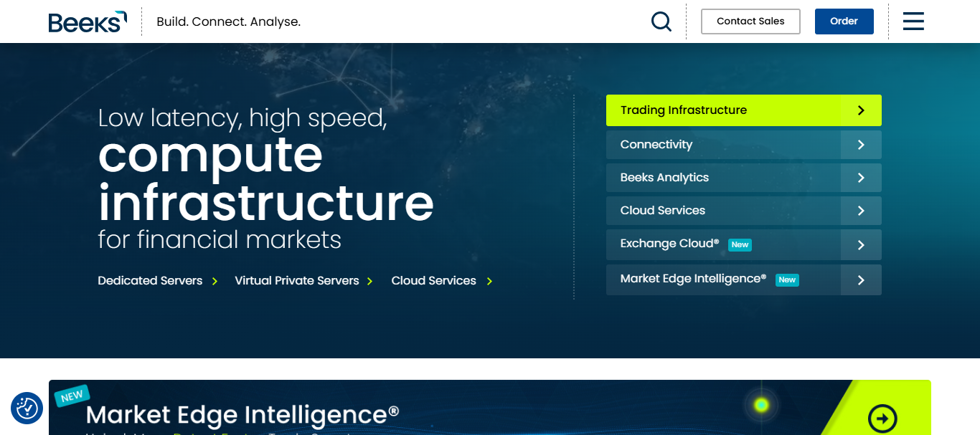Open the cookie preferences badge icon
The height and width of the screenshot is (435, 980).
point(27,408)
